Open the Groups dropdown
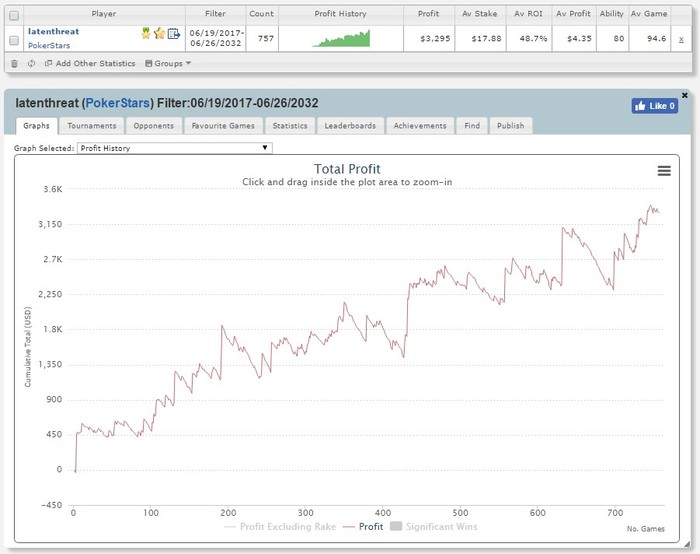 pyautogui.click(x=168, y=63)
